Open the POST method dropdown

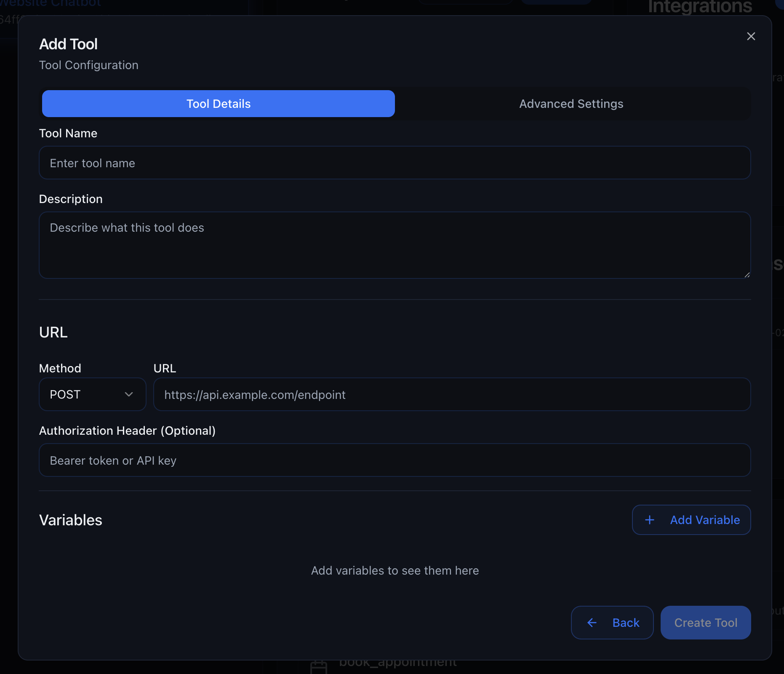click(92, 395)
